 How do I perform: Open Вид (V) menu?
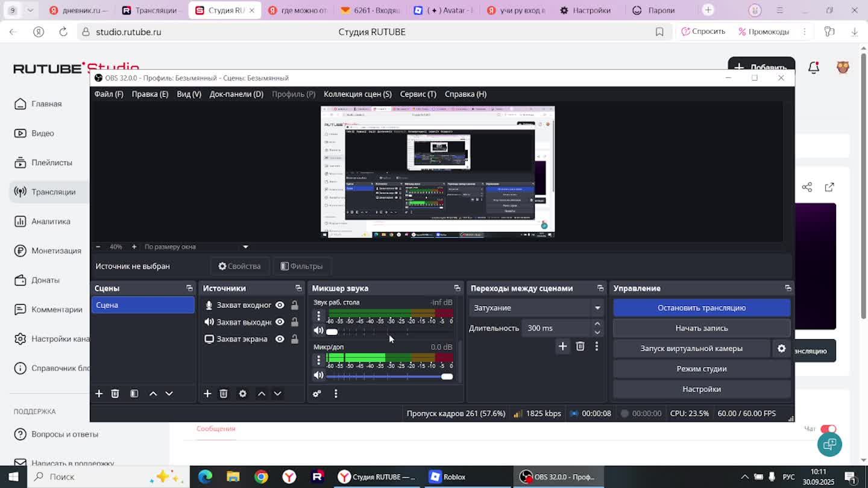[x=189, y=94]
